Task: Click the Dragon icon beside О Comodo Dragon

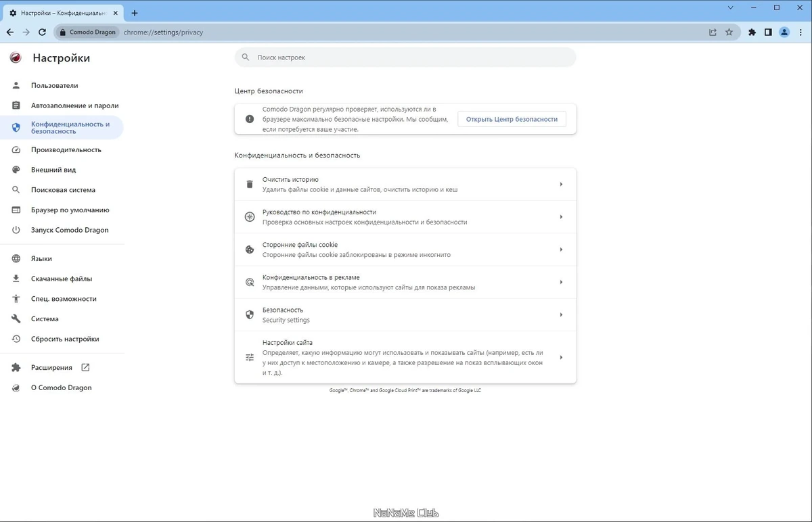Action: pos(16,388)
